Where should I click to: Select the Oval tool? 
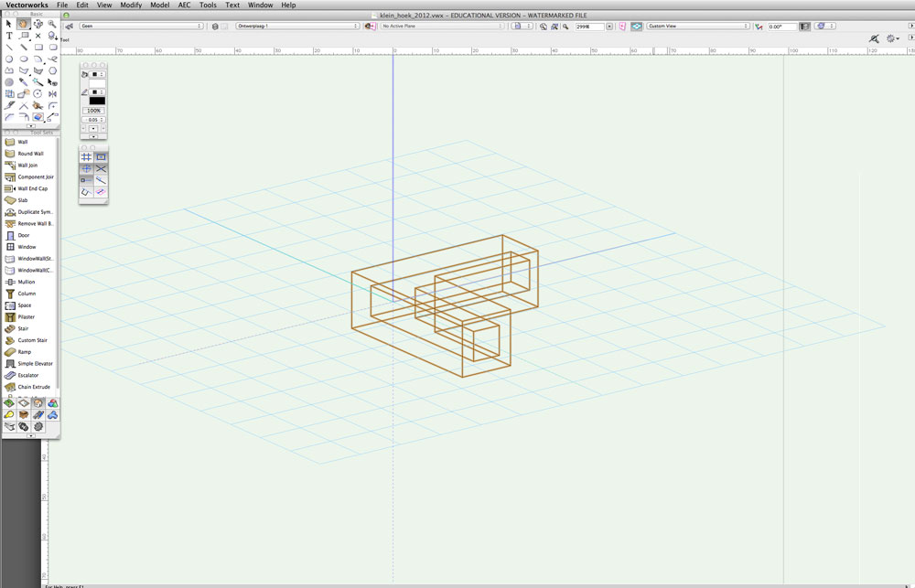pos(24,59)
